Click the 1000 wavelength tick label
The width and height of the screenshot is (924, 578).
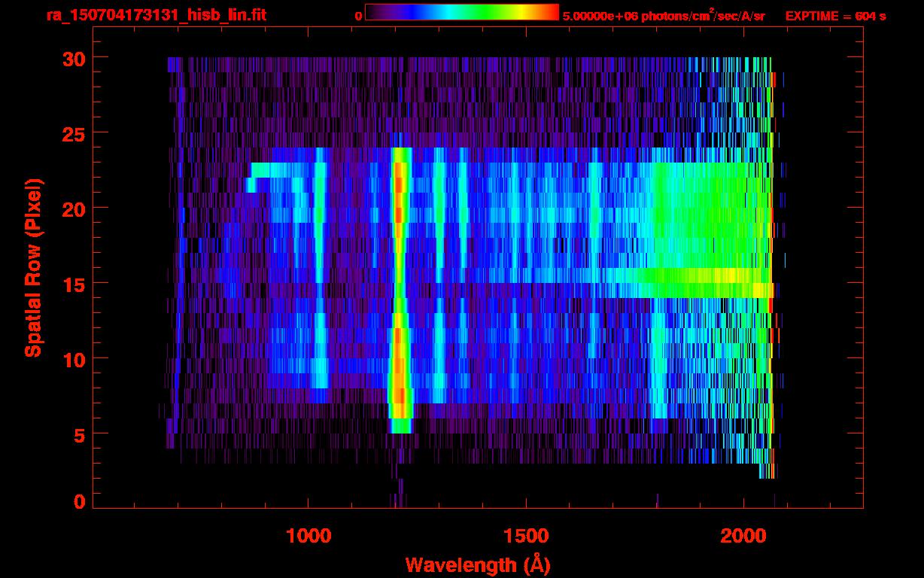tap(309, 536)
